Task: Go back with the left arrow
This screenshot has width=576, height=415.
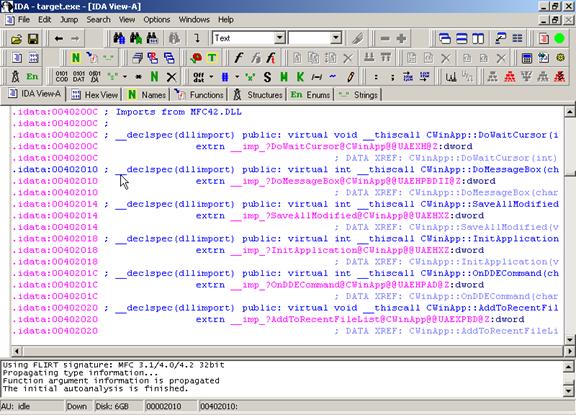Action: coord(58,39)
